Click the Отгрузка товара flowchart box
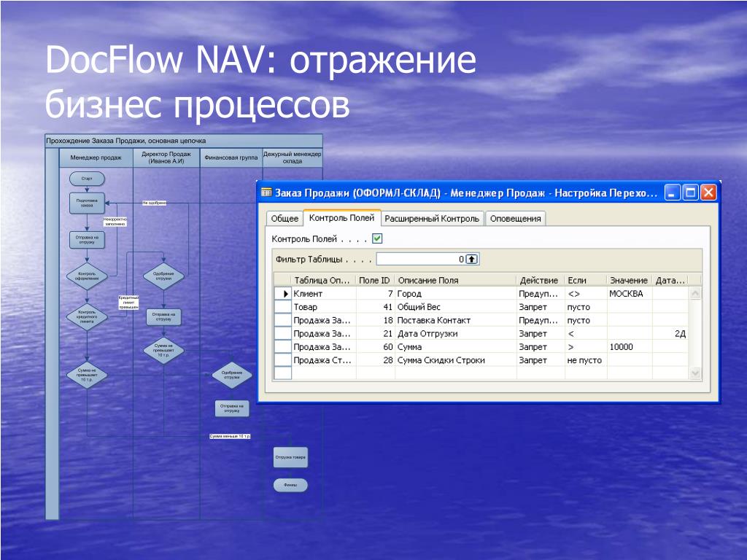 pyautogui.click(x=290, y=457)
